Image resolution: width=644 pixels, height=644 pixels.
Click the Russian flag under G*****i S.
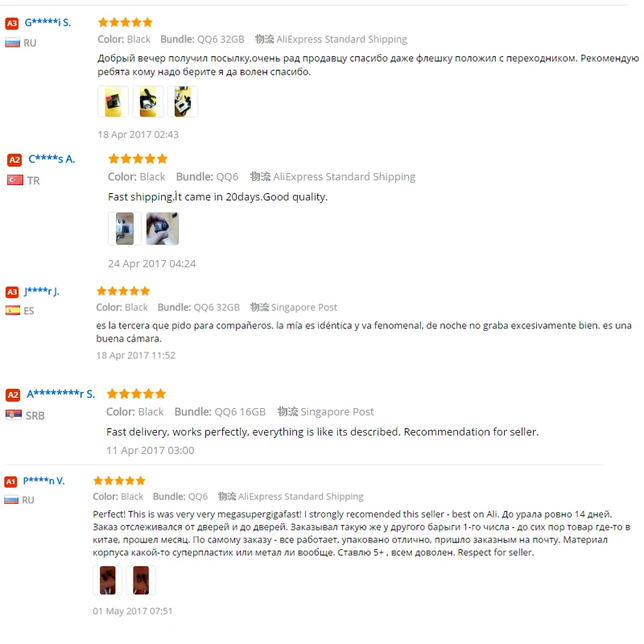[x=12, y=43]
